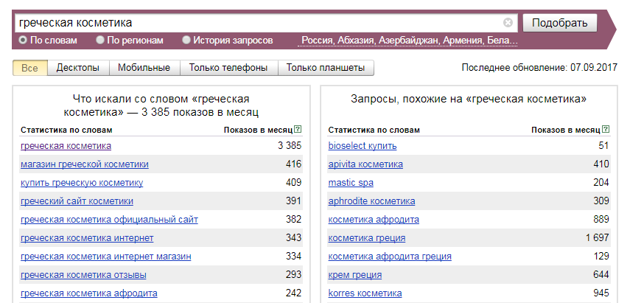This screenshot has width=644, height=303.
Task: Click the count 409 for "купить греческую косметику"
Action: 294,182
